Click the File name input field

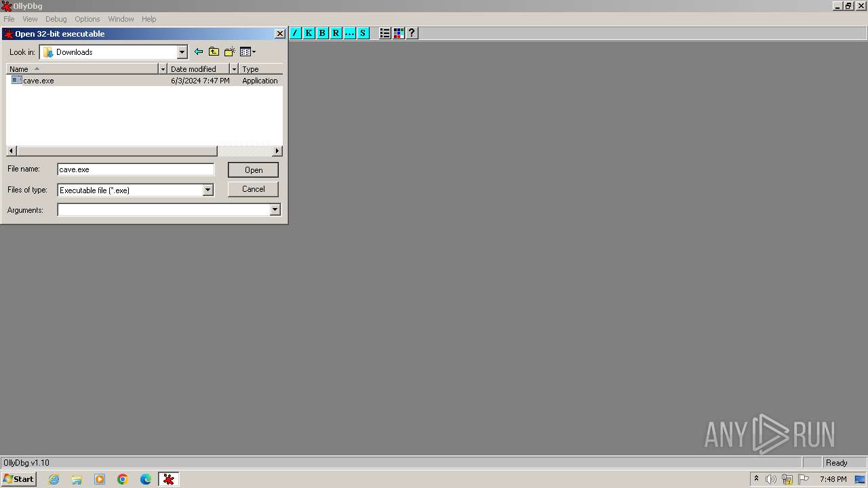(136, 169)
